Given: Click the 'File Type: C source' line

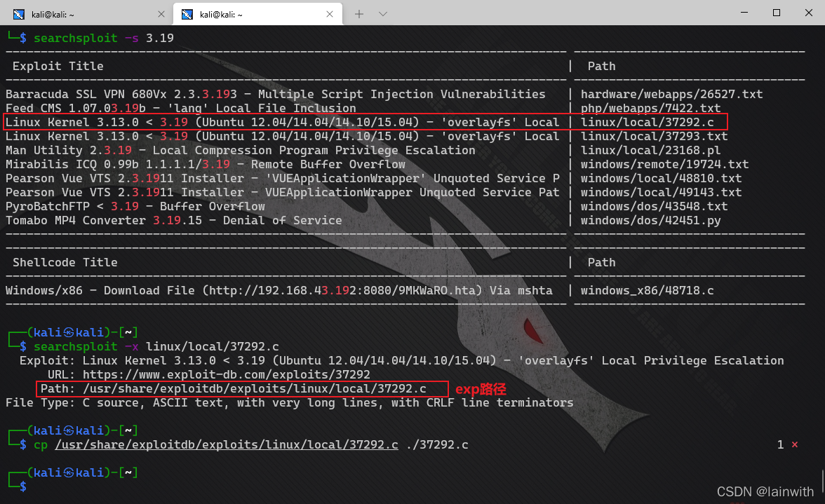Looking at the screenshot, I should pyautogui.click(x=289, y=402).
